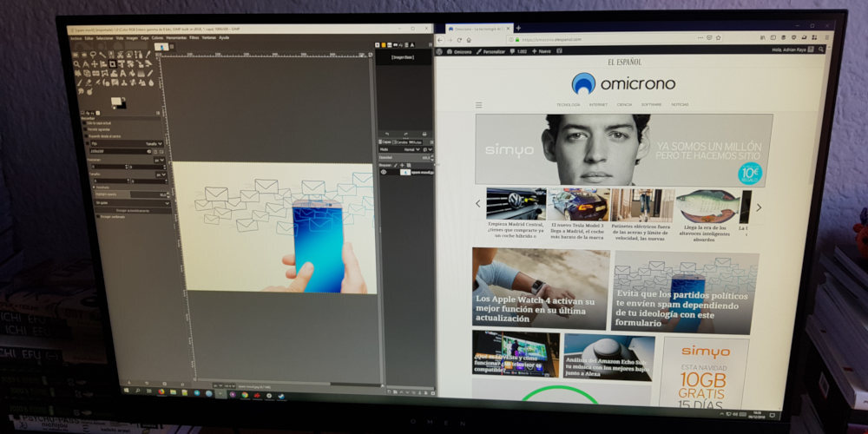Select the Measure tool in GIMP toolbox
This screenshot has width=868, height=434.
click(86, 63)
